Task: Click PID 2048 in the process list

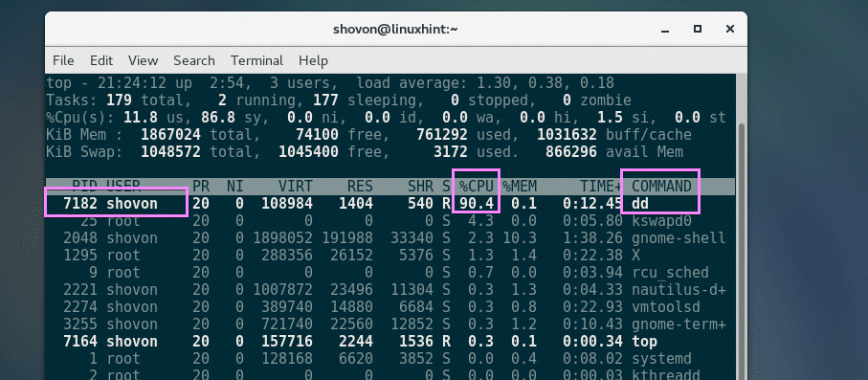Action: pos(80,238)
